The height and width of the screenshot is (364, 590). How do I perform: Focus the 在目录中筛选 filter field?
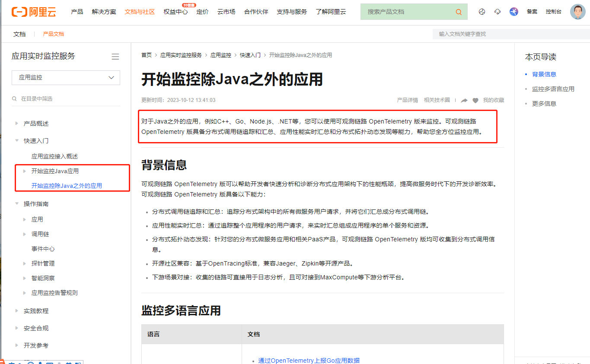pos(66,99)
